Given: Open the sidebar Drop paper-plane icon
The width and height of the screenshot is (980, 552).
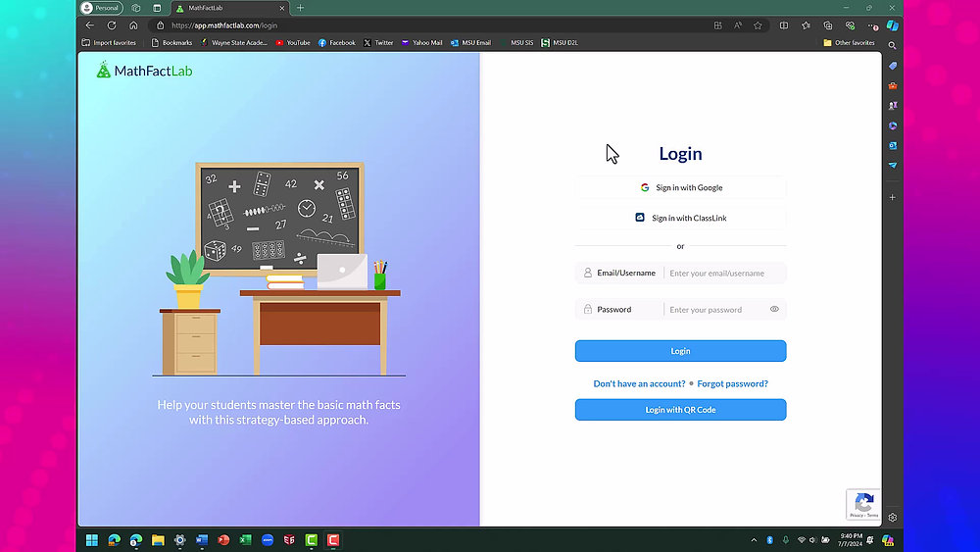Looking at the screenshot, I should click(893, 166).
